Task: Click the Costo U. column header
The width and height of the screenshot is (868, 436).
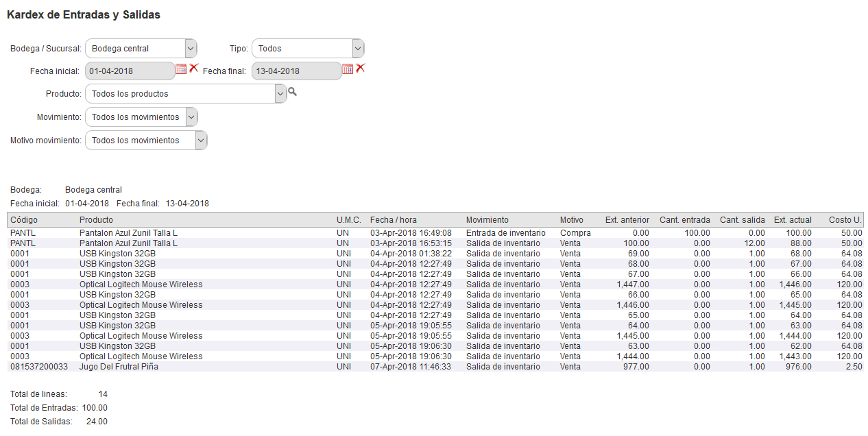Action: pos(845,220)
